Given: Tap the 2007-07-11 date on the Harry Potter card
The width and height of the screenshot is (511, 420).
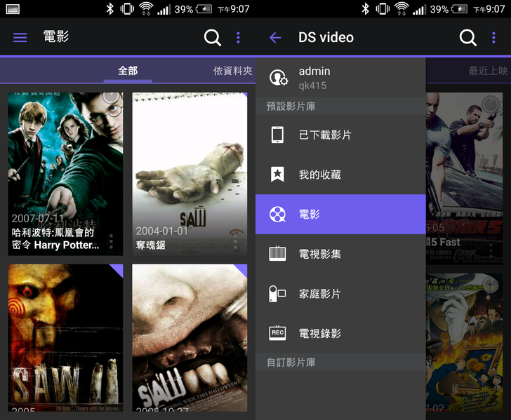Looking at the screenshot, I should click(x=38, y=218).
